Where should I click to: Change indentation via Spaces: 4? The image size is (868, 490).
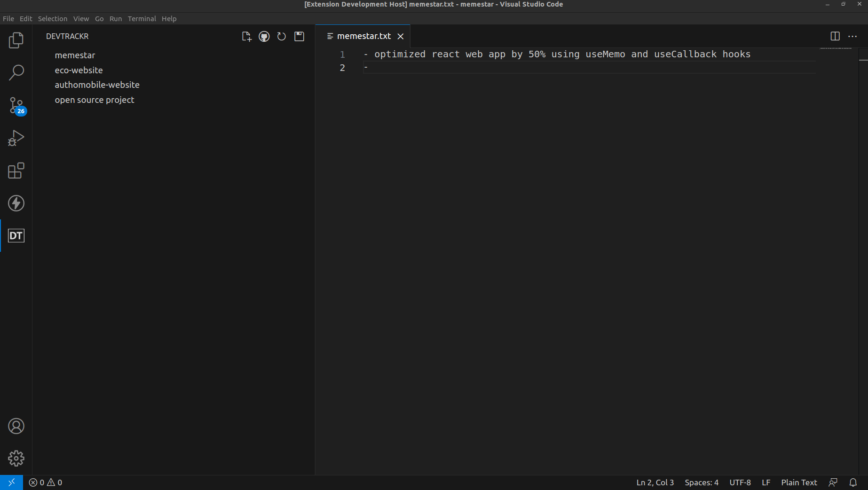click(x=702, y=482)
